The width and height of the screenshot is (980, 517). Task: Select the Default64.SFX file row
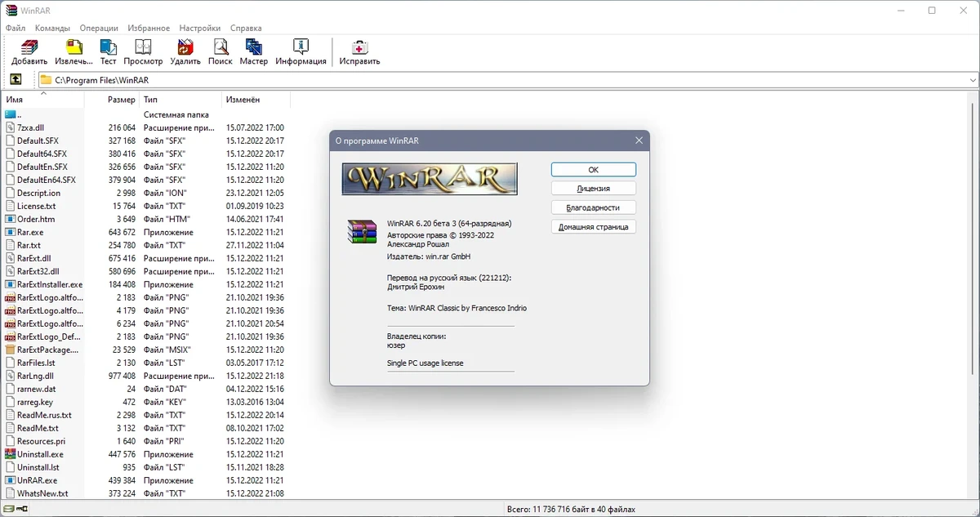(145, 154)
